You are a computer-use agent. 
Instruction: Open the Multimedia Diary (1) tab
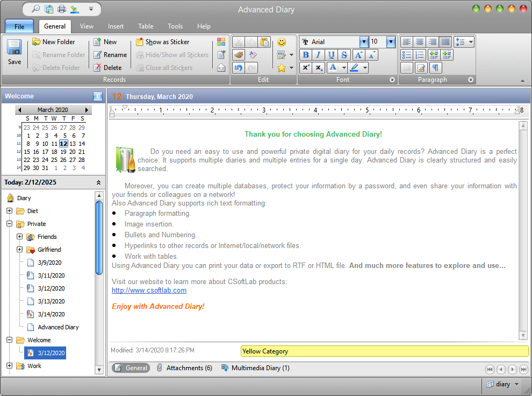(x=255, y=368)
